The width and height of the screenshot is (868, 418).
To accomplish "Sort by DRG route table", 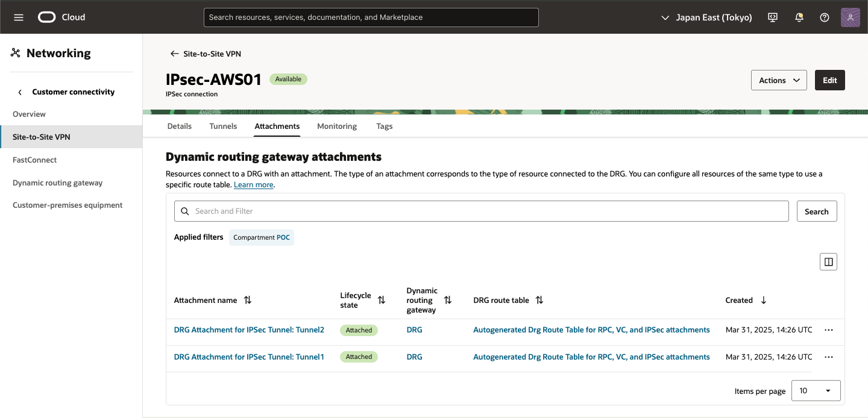I will click(539, 300).
